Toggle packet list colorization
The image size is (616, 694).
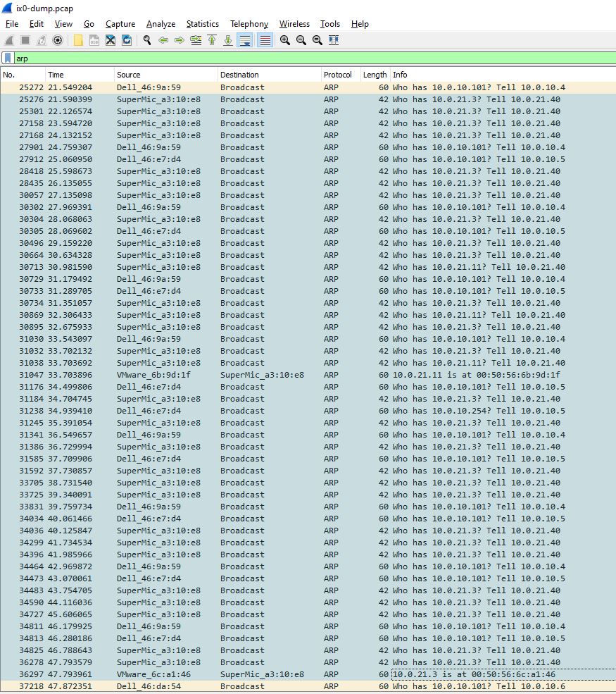click(265, 41)
